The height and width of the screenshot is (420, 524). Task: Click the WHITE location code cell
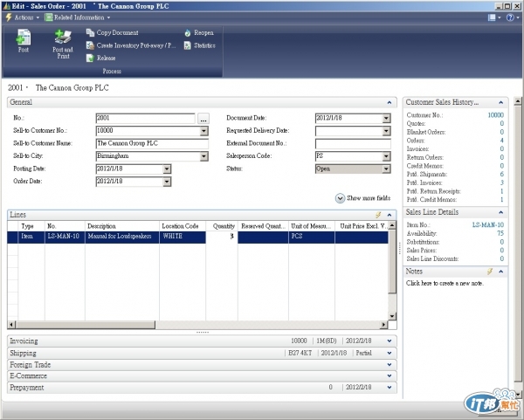pyautogui.click(x=183, y=237)
